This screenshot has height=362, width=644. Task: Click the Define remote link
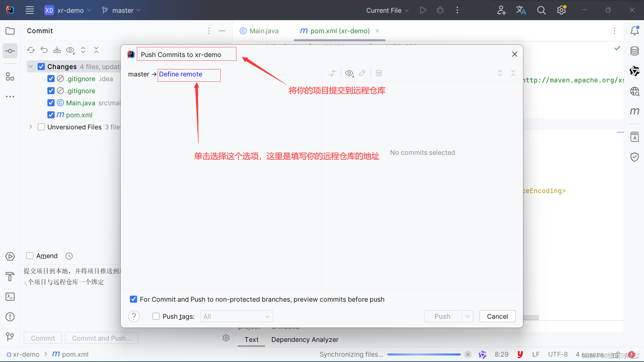pyautogui.click(x=181, y=74)
